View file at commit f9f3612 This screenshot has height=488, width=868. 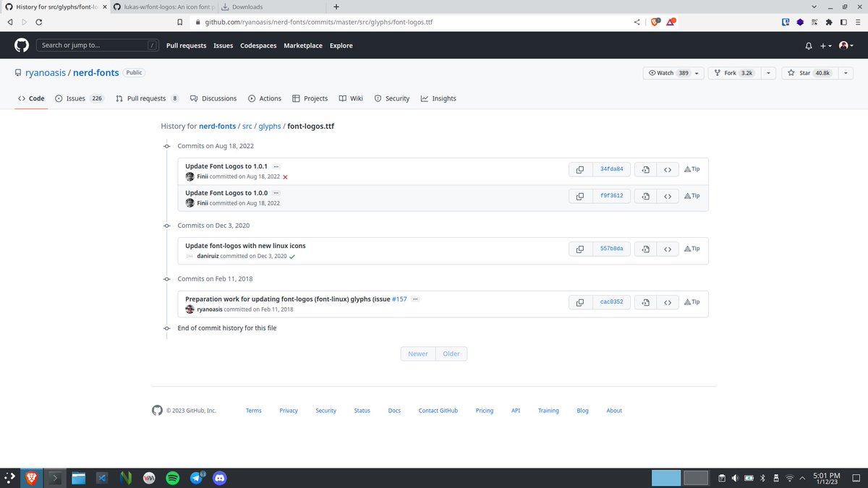pos(645,196)
